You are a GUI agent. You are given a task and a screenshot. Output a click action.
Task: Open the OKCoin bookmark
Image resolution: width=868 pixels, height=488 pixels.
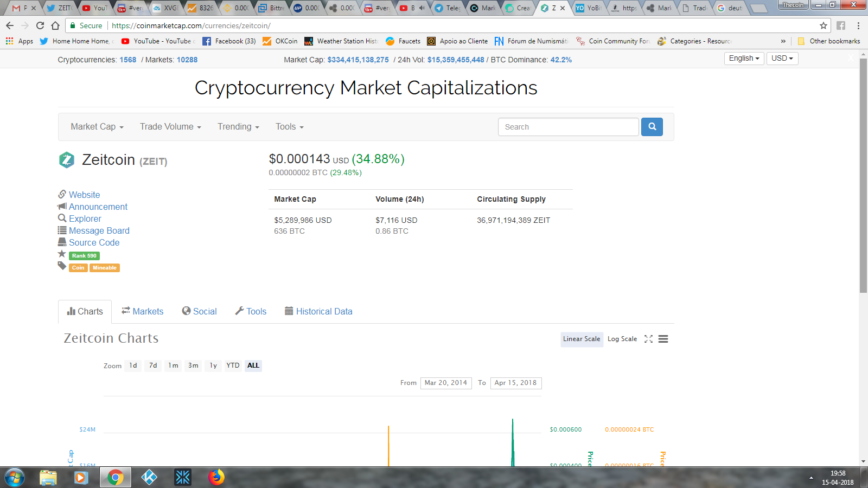pos(280,41)
